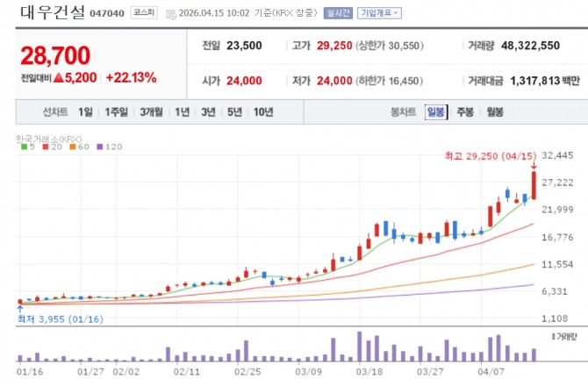The height and width of the screenshot is (386, 588).
Task: Select the 1주일 line chart tab
Action: (116, 111)
